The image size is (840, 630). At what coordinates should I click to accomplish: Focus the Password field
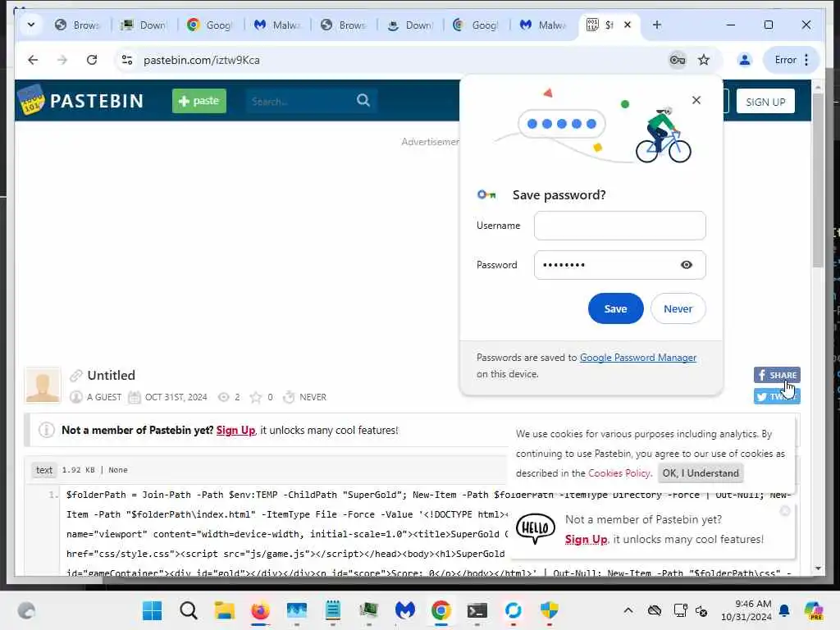[x=620, y=265]
